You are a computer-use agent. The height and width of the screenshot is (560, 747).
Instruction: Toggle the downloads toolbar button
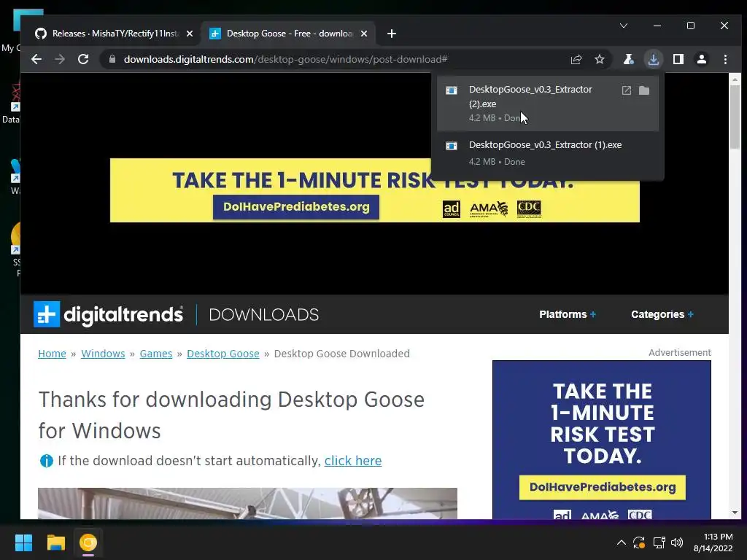click(x=653, y=59)
